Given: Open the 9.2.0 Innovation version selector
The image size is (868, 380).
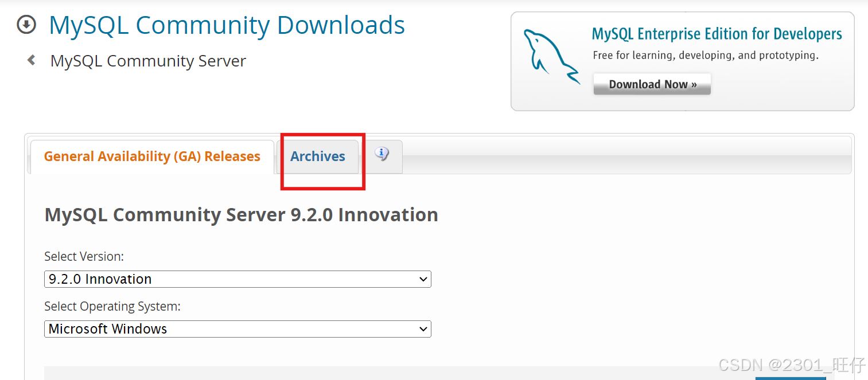Looking at the screenshot, I should tap(237, 280).
